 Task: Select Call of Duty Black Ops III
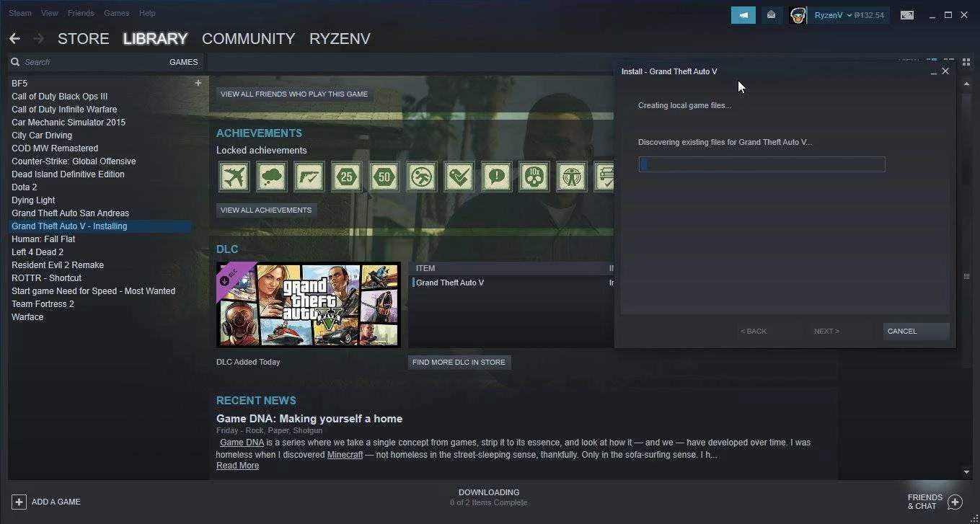pos(59,97)
